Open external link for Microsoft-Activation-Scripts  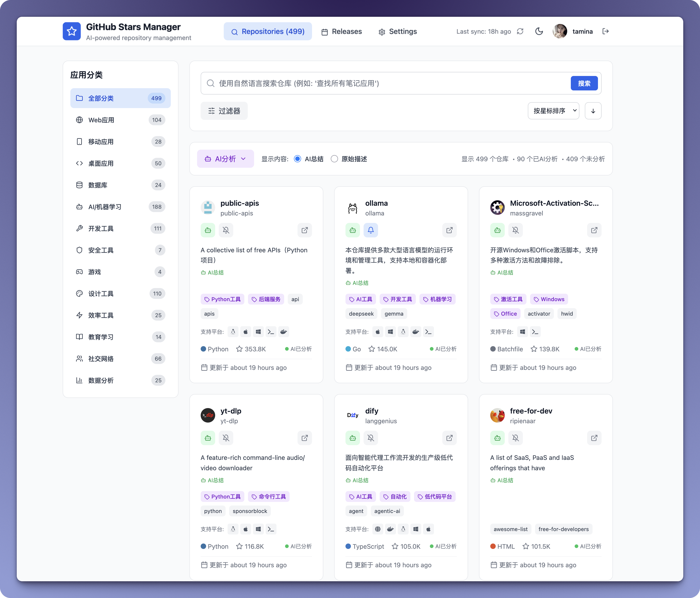(x=594, y=230)
